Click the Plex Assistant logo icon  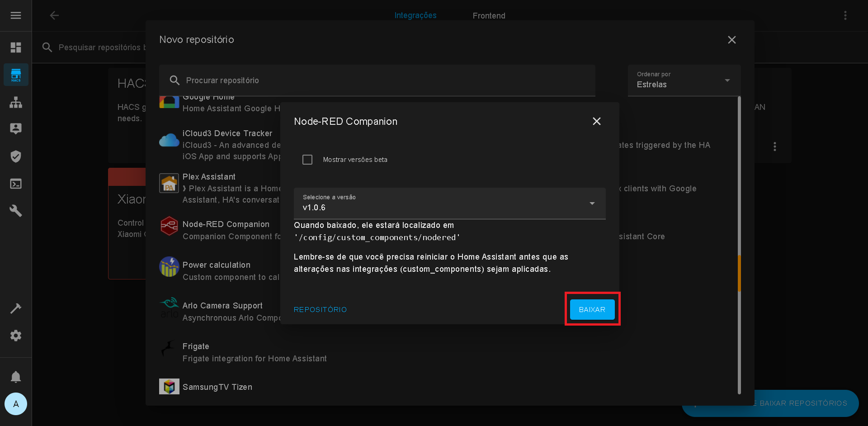coord(169,183)
